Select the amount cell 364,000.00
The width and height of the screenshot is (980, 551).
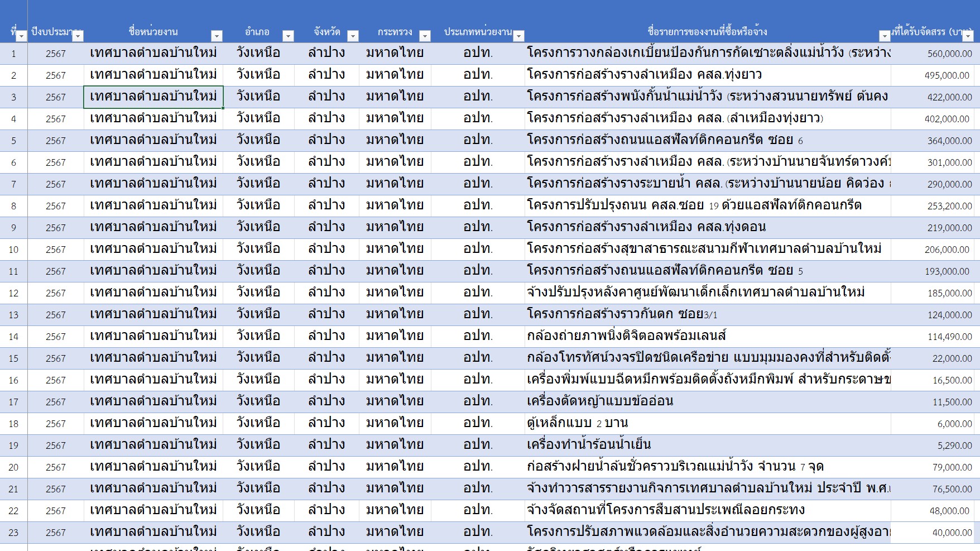pyautogui.click(x=933, y=141)
